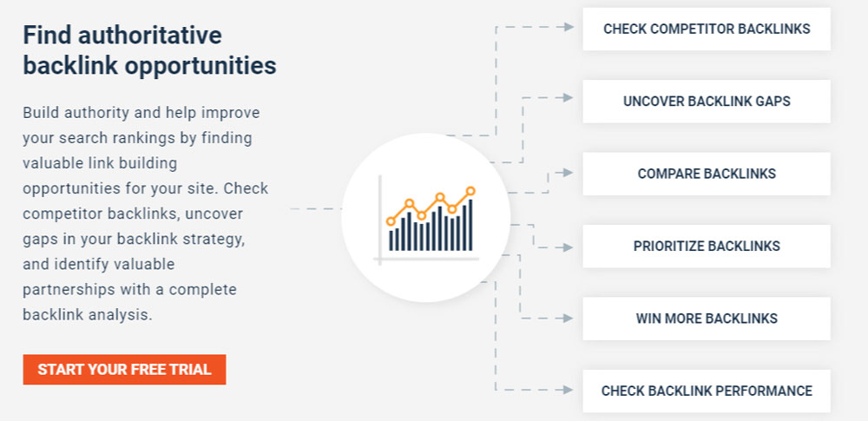Click the arrowhead pointing to Win More Backlinks

coord(568,319)
